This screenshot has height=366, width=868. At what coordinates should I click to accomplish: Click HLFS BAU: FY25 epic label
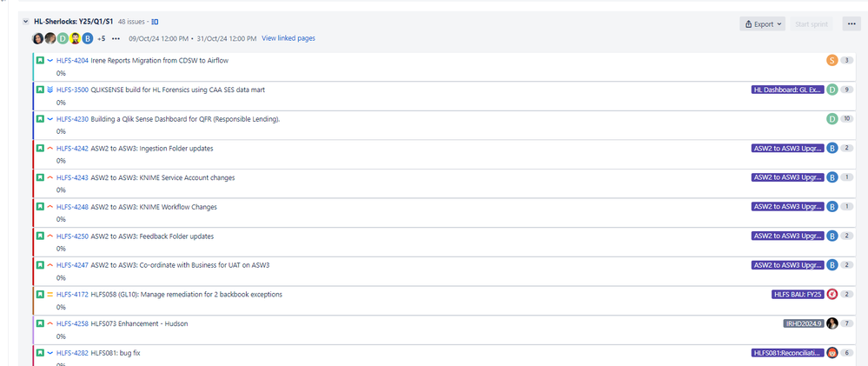coord(798,295)
